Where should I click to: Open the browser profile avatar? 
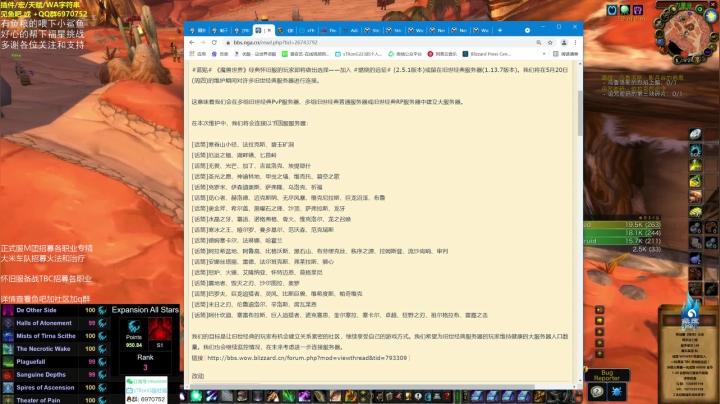click(564, 43)
